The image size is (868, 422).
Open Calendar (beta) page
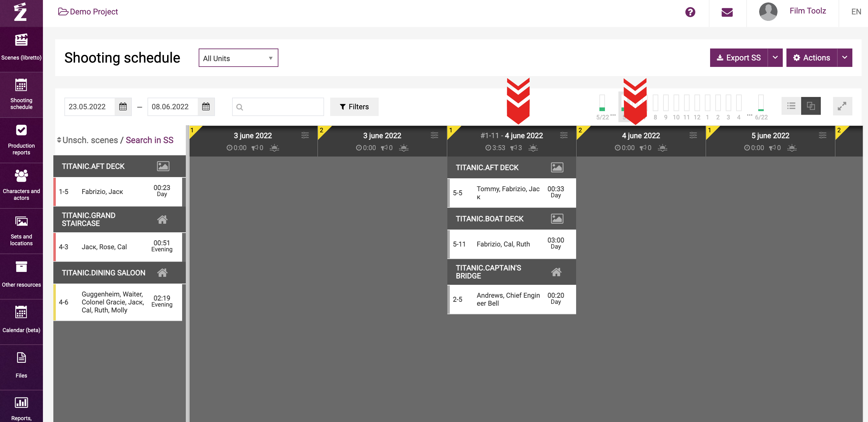click(21, 322)
